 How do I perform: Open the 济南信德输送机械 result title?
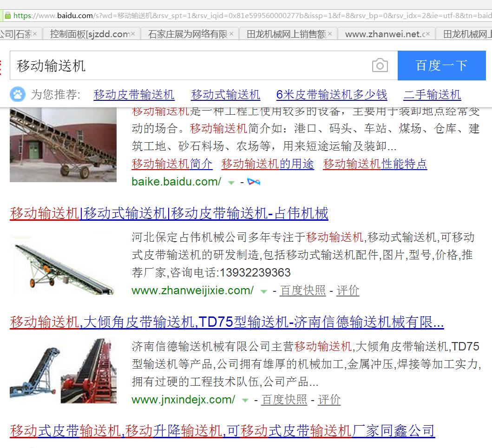pyautogui.click(x=227, y=322)
